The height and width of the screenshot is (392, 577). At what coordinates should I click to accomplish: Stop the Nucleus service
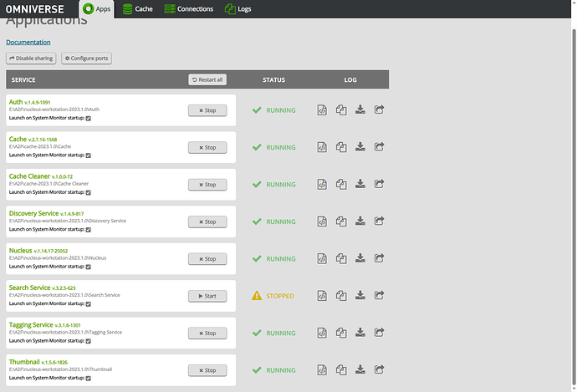[207, 259]
